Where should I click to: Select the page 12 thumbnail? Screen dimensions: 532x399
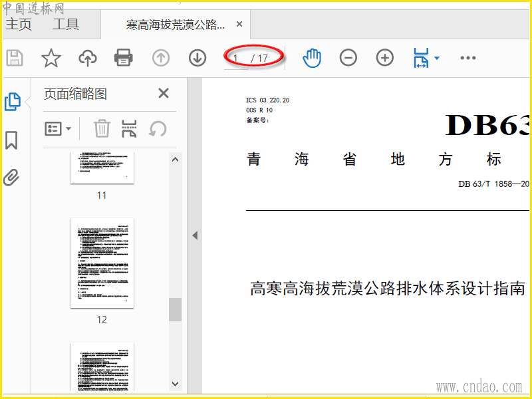(x=102, y=263)
